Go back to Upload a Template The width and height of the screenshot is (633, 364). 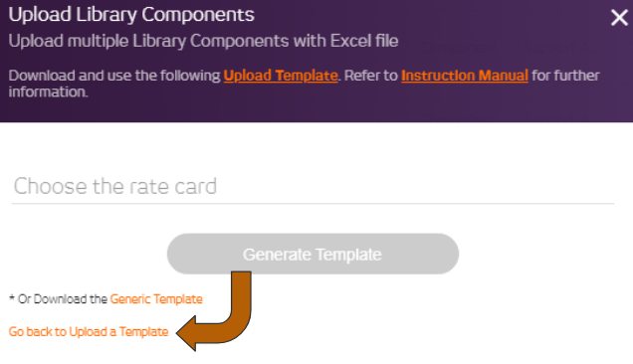pos(89,332)
